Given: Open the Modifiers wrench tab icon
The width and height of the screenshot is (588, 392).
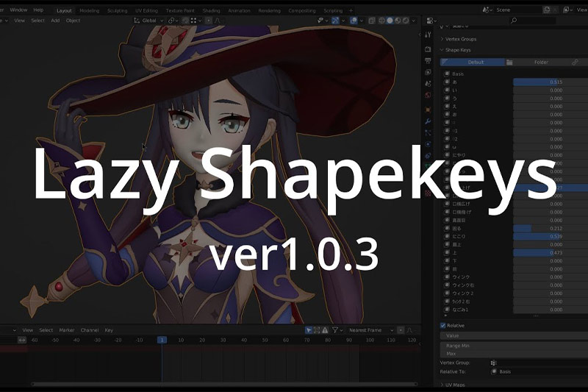Looking at the screenshot, I should point(428,121).
